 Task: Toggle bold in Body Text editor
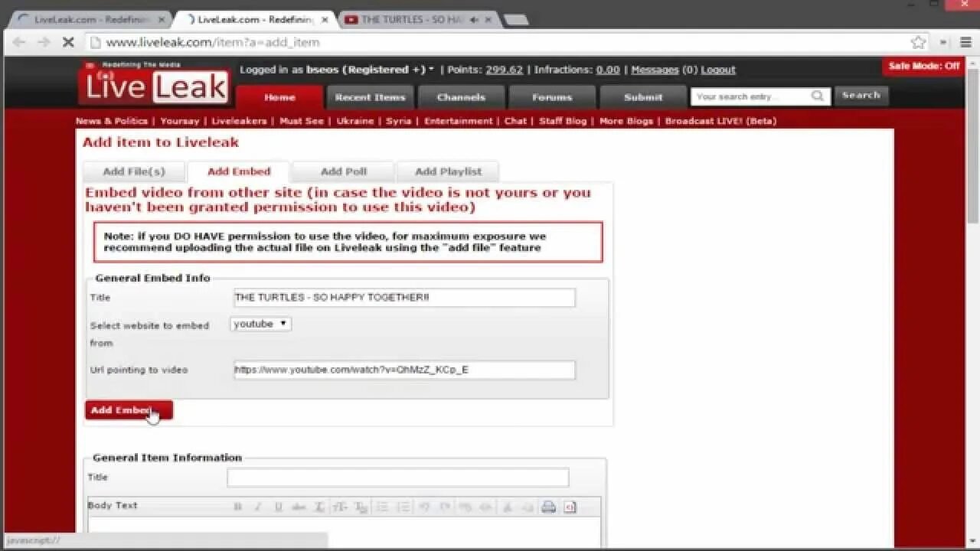[x=237, y=507]
